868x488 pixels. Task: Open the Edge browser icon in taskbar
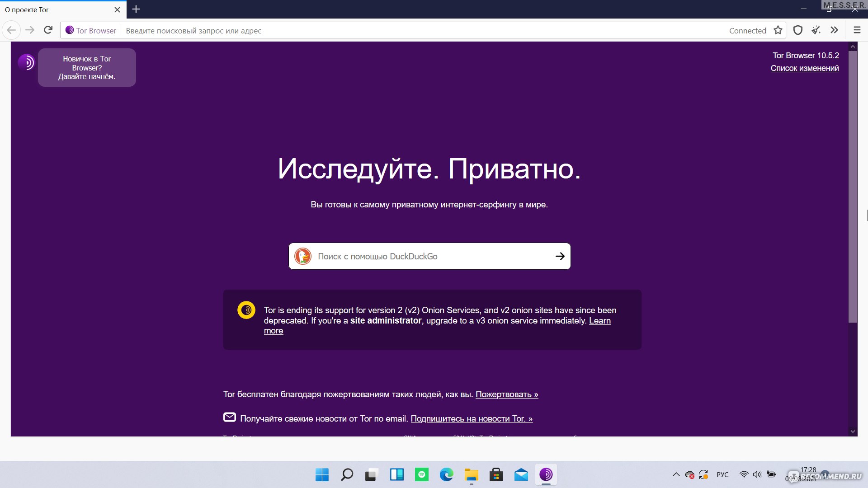[447, 474]
